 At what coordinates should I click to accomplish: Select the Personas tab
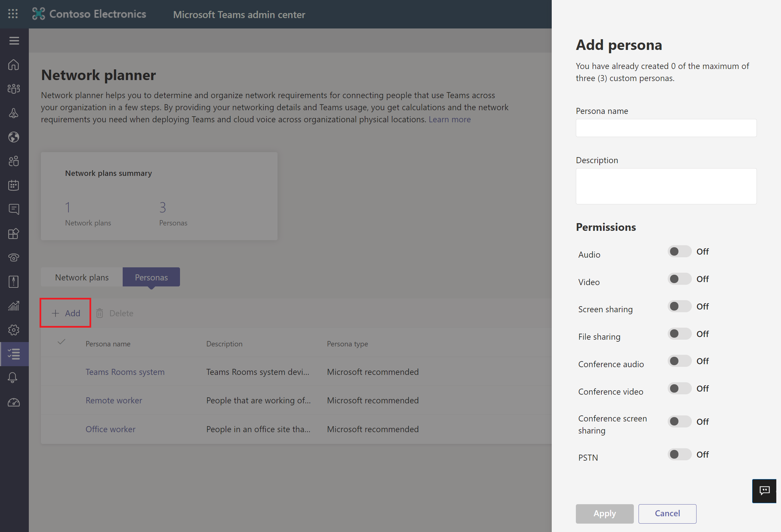click(151, 277)
